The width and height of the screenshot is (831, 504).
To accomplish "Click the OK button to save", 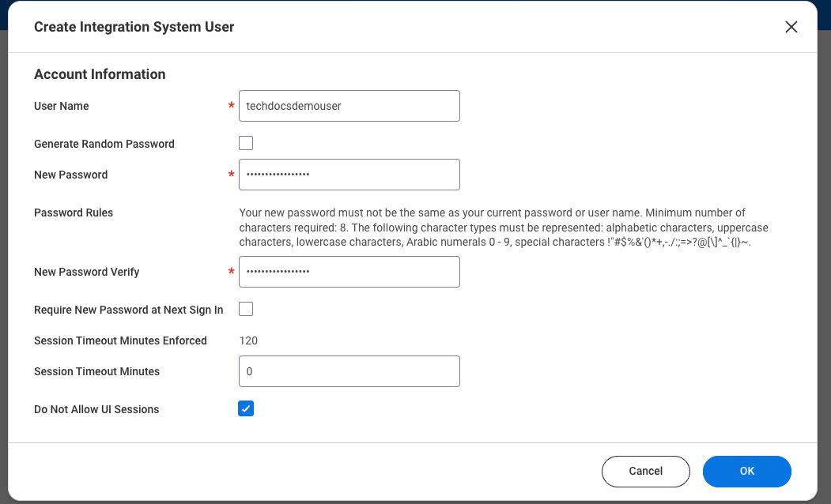I will [746, 471].
